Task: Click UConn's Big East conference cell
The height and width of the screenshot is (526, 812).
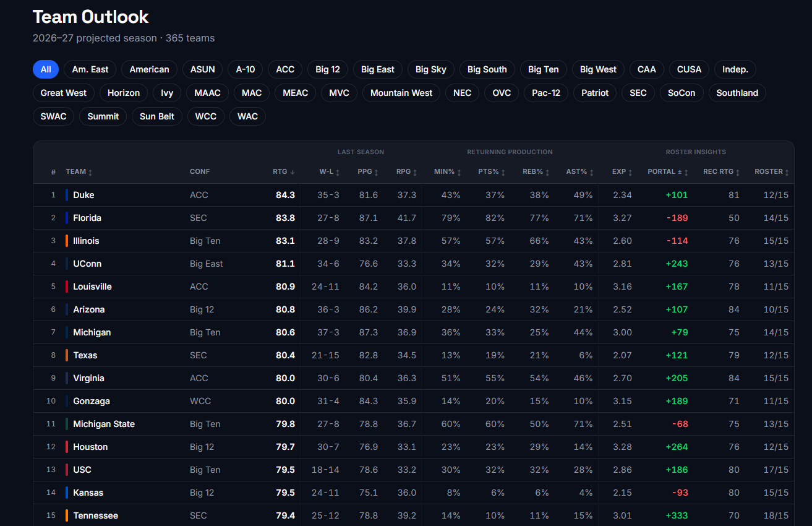Action: coord(207,264)
